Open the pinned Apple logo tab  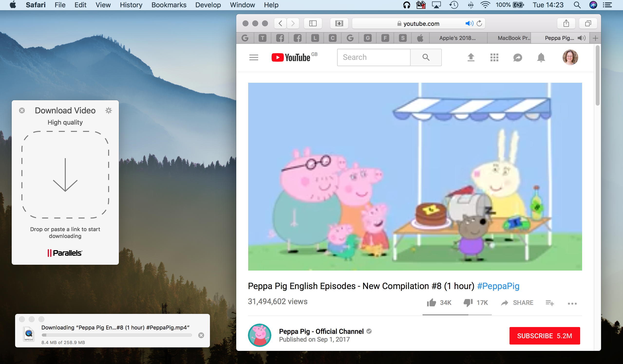coord(420,38)
